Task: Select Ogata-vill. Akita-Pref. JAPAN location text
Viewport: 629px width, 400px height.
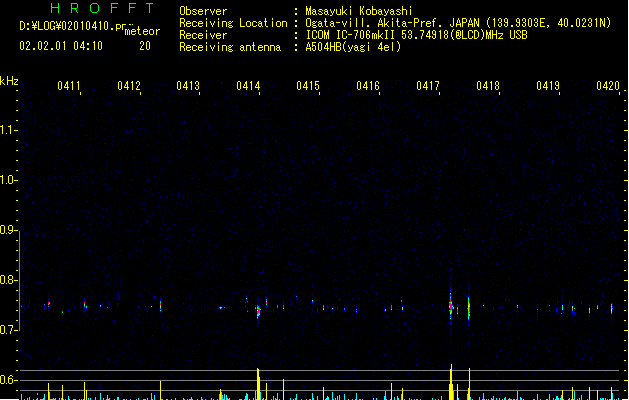Action: [x=392, y=23]
